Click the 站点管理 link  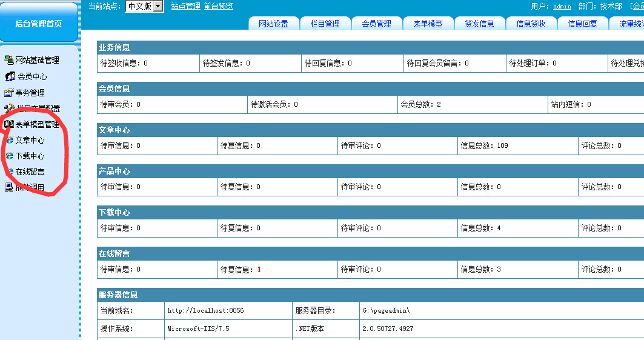[x=185, y=6]
